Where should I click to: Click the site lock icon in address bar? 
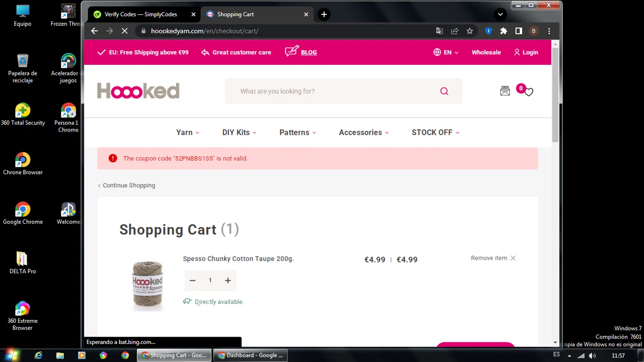click(143, 31)
